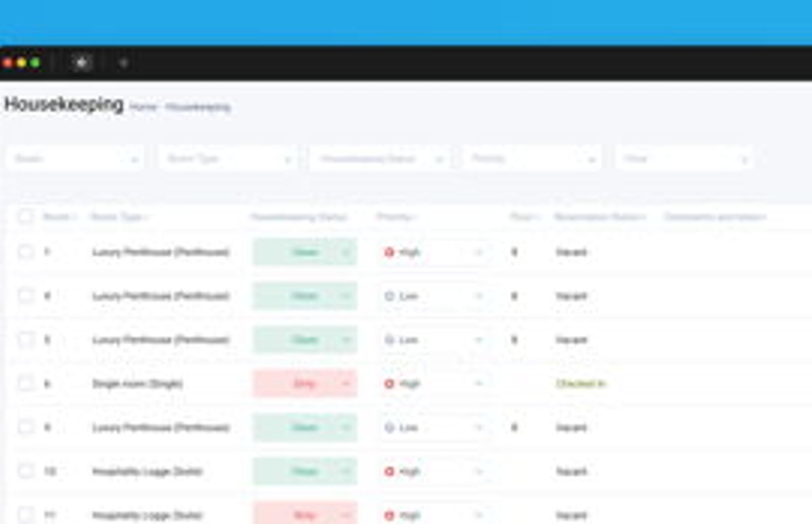Change room 10 Clean status dropdown
Image resolution: width=812 pixels, height=524 pixels.
[x=305, y=471]
